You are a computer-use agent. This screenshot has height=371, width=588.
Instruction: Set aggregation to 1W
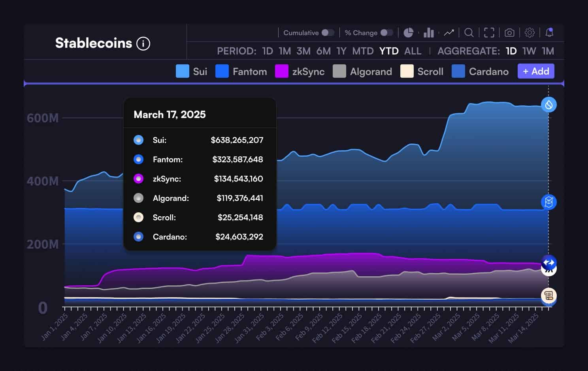[530, 51]
